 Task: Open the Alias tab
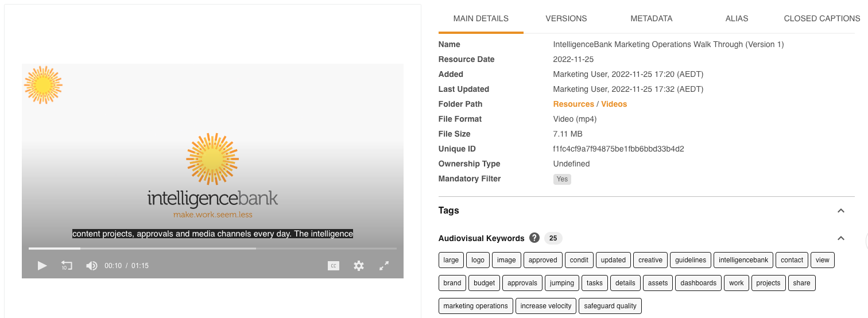coord(737,18)
